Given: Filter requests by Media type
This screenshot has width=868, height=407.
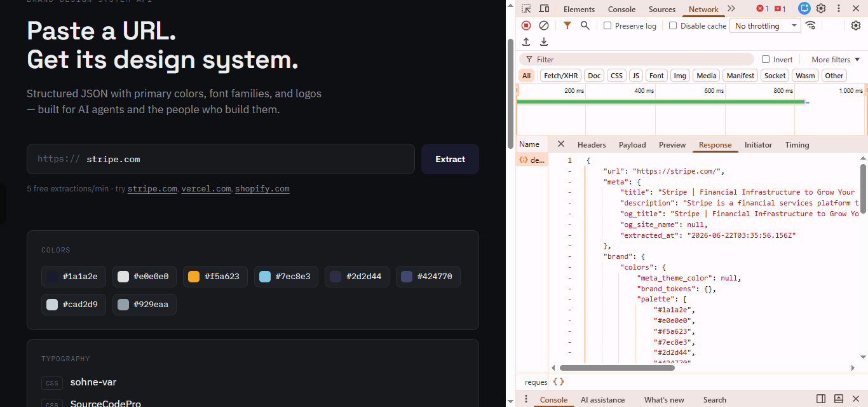Looking at the screenshot, I should (x=707, y=76).
